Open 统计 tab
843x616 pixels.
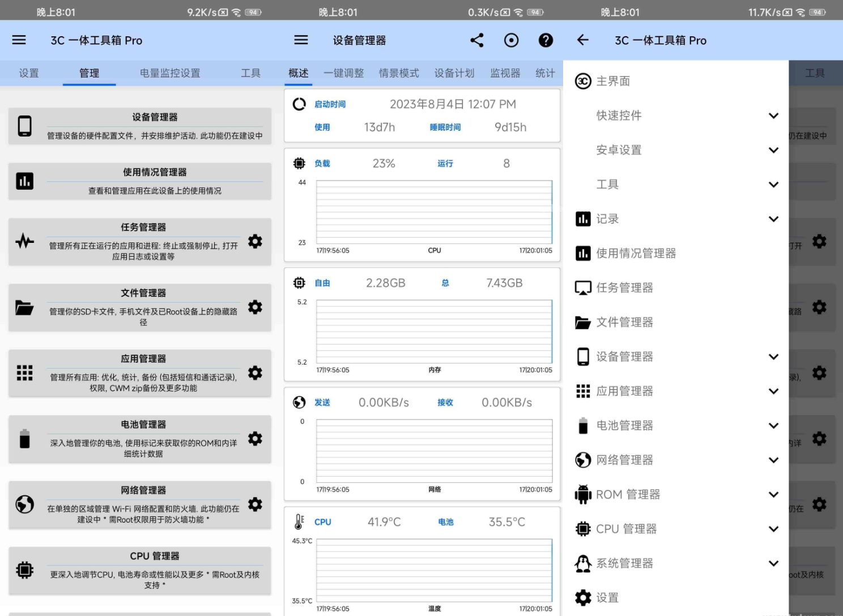coord(545,73)
